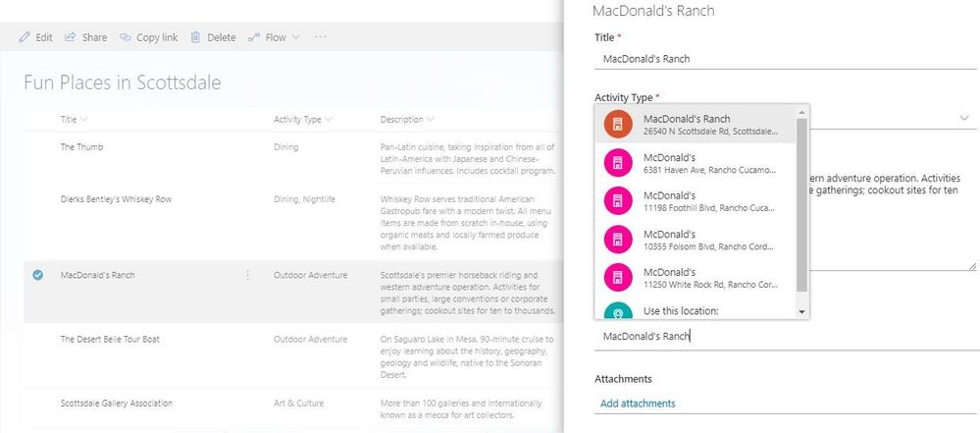Viewport: 980px width, 433px height.
Task: Click The Desert Belle Tour Boat title
Action: [110, 339]
